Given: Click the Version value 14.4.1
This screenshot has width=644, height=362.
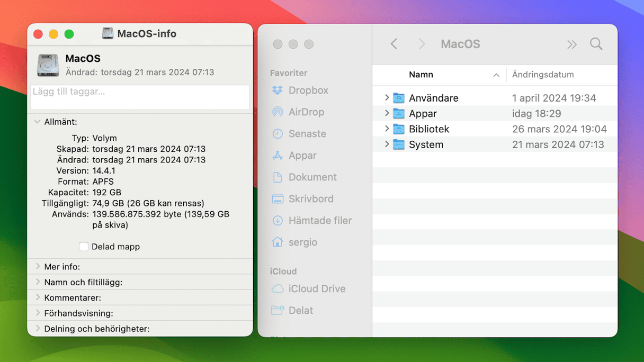Looking at the screenshot, I should tap(104, 170).
